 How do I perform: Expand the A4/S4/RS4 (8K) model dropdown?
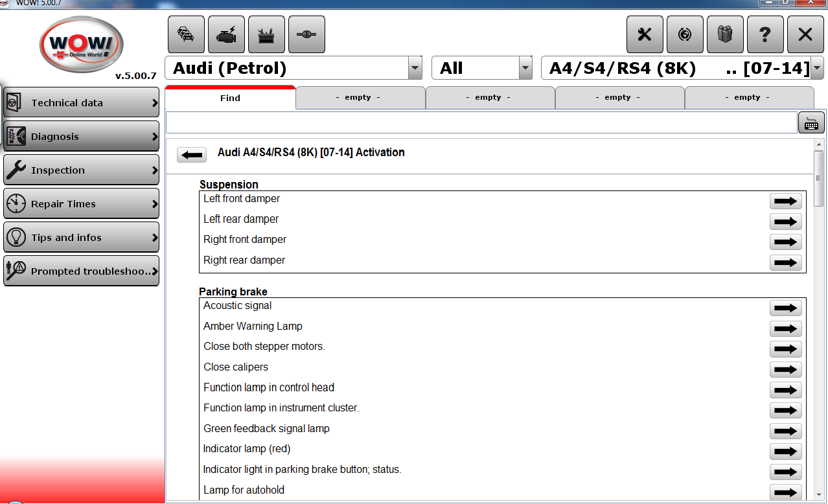(817, 68)
